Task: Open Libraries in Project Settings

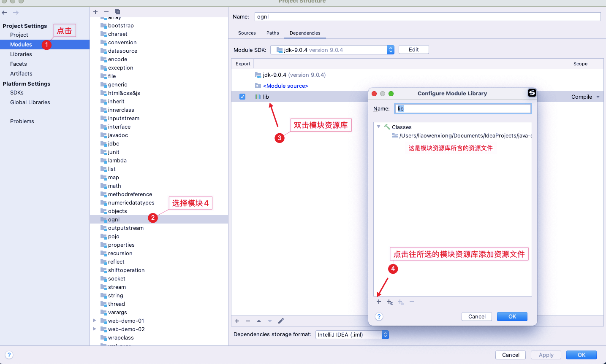Action: pyautogui.click(x=21, y=54)
